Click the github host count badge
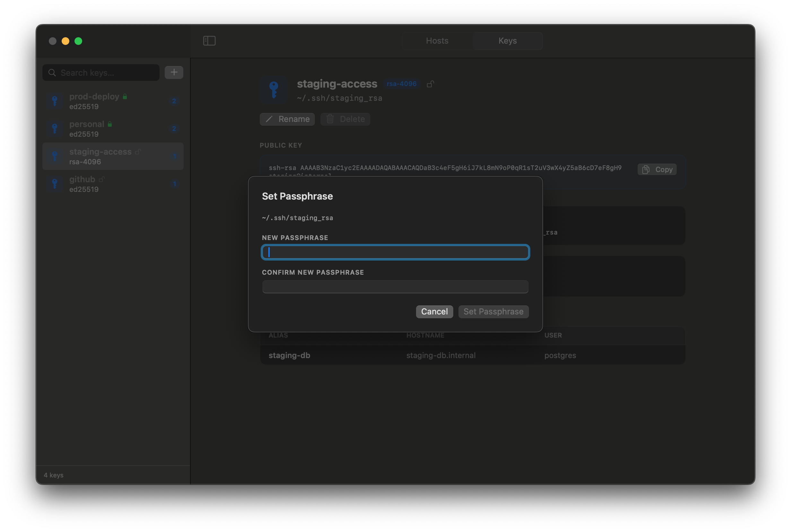 (175, 184)
